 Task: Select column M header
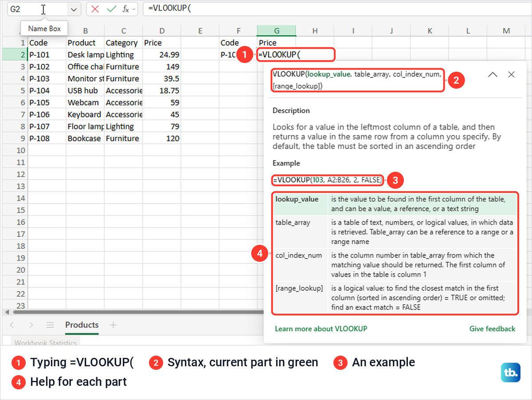point(506,31)
